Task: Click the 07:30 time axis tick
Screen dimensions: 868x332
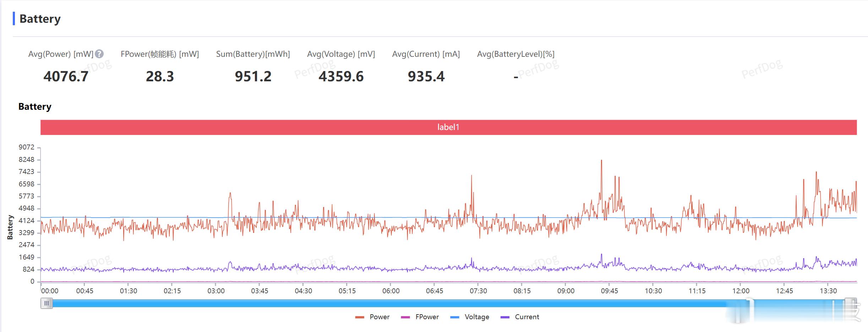Action: pos(478,291)
